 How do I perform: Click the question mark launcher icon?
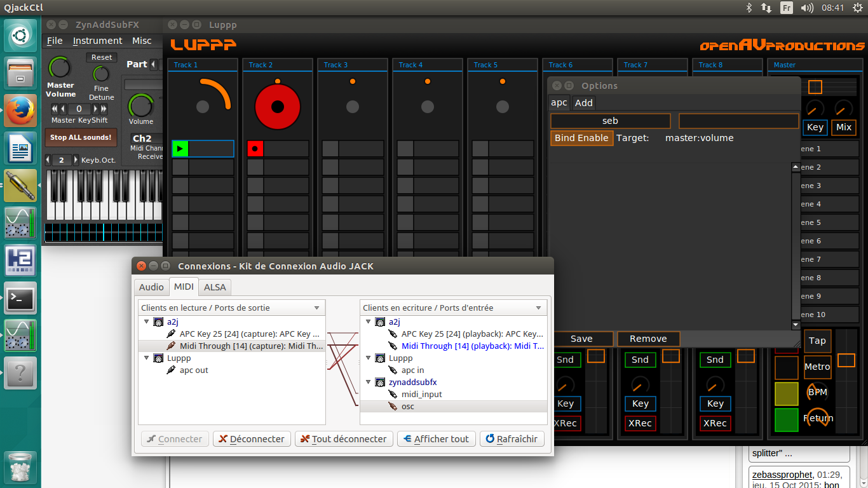point(20,372)
